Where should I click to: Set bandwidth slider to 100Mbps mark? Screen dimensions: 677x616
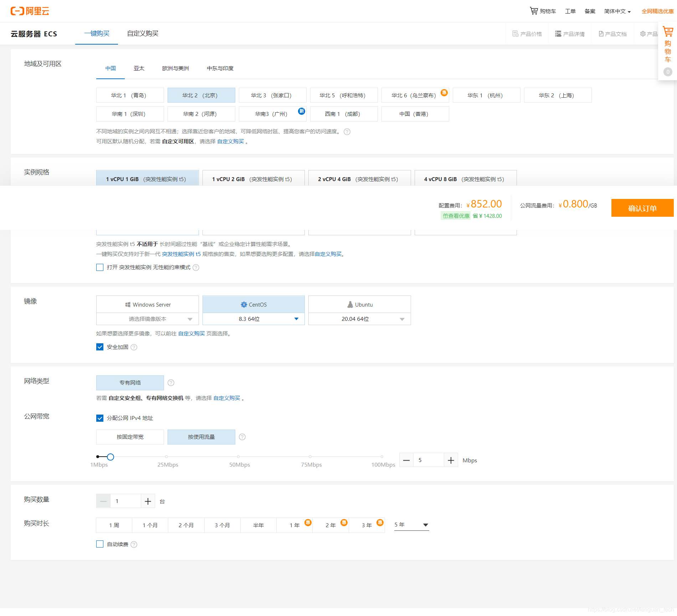tap(382, 457)
